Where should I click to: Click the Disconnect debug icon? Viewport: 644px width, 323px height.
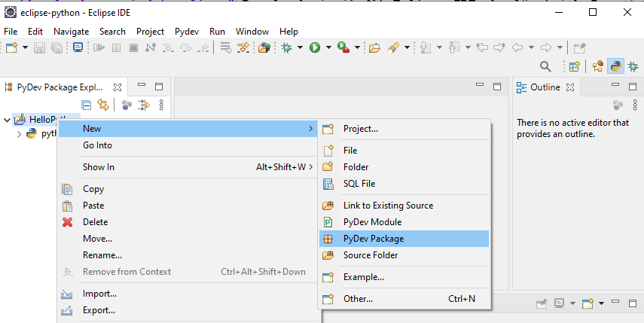[151, 47]
